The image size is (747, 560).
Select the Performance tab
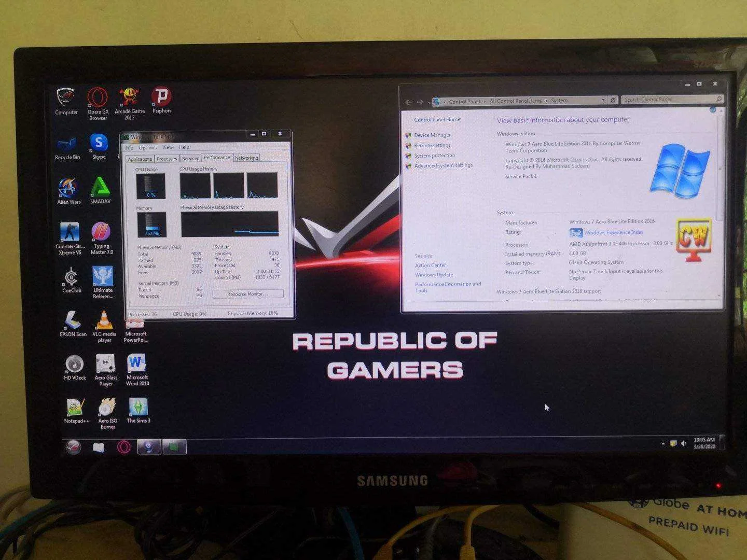point(217,158)
